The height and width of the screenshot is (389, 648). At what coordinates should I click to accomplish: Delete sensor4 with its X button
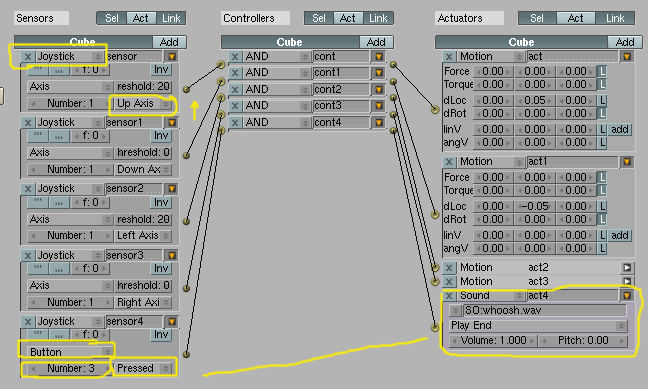[x=28, y=322]
